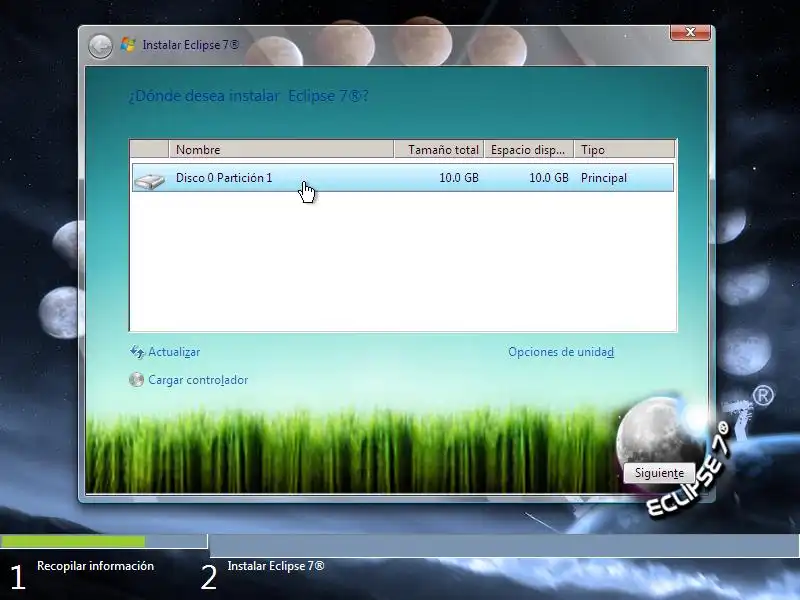The image size is (800, 600).
Task: Click the Windows flag icon in title bar
Action: [128, 45]
